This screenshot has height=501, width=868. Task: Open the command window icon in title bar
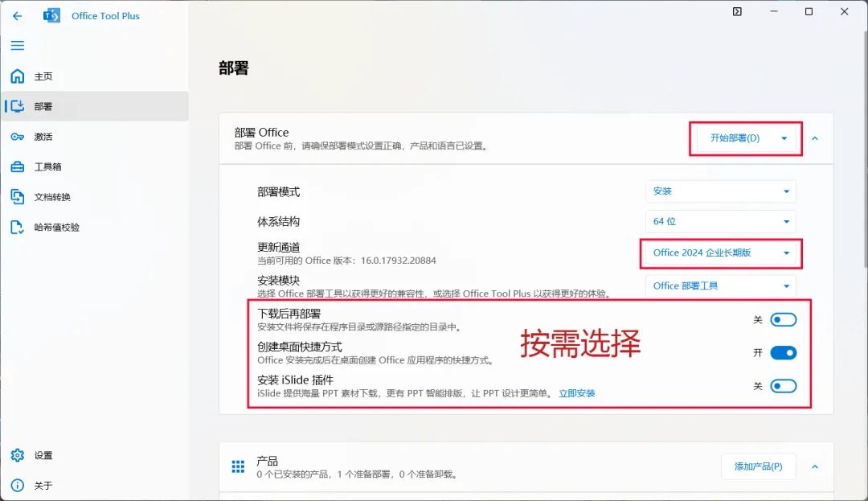click(737, 11)
